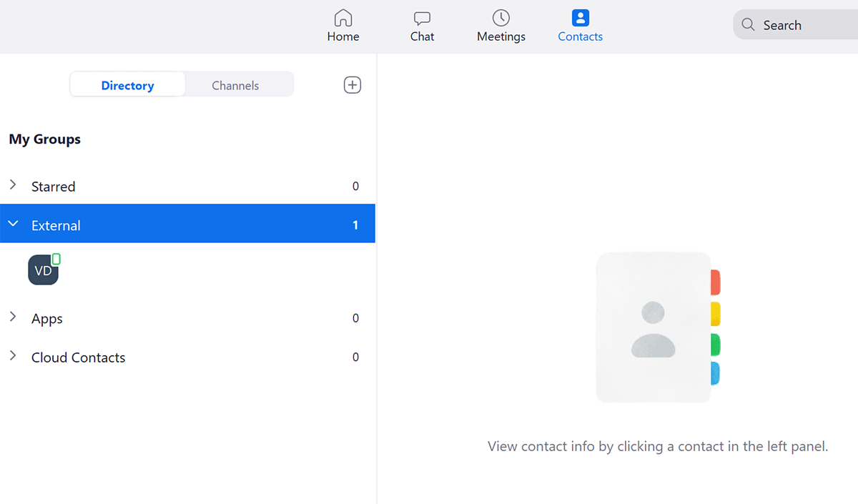Select the Cloud Contacts label
Viewport: 858px width, 504px height.
[78, 357]
